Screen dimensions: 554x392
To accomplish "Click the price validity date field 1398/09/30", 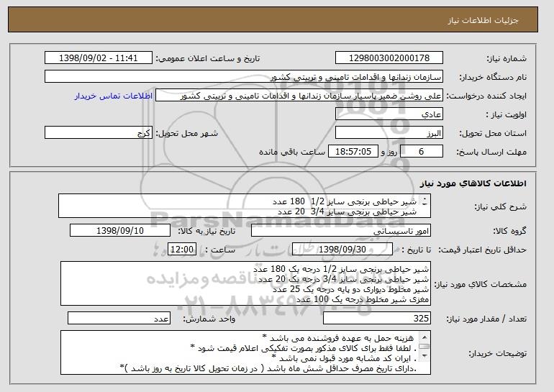I will pyautogui.click(x=342, y=250).
